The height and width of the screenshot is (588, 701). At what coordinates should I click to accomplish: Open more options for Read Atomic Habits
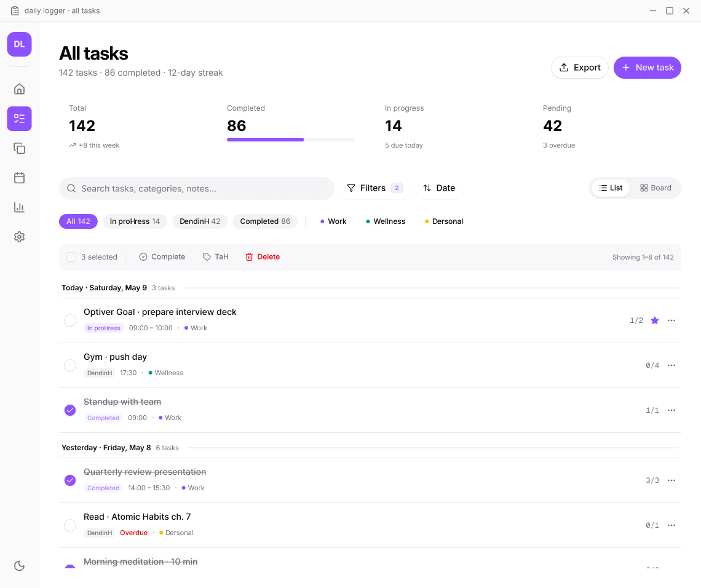[671, 525]
